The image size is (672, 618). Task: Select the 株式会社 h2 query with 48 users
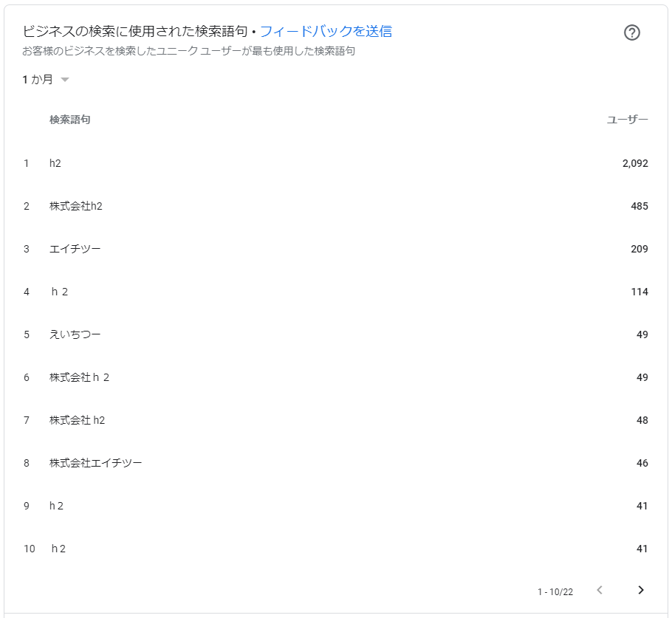click(77, 420)
